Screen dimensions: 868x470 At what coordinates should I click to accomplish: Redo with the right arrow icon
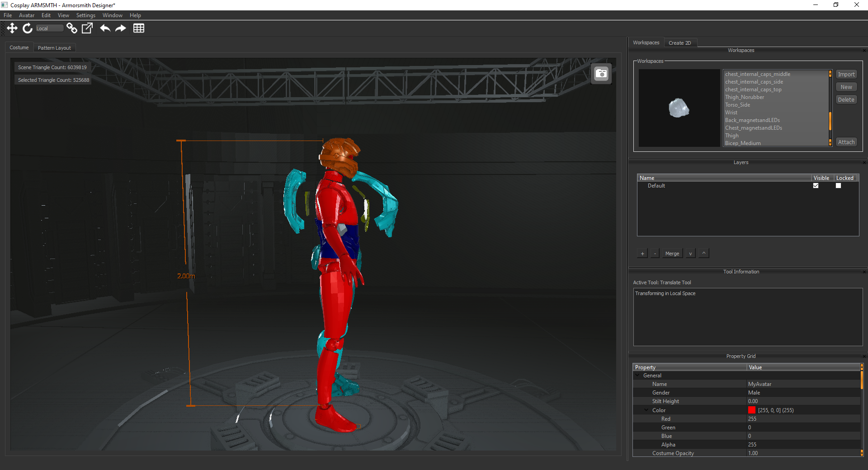pos(121,28)
